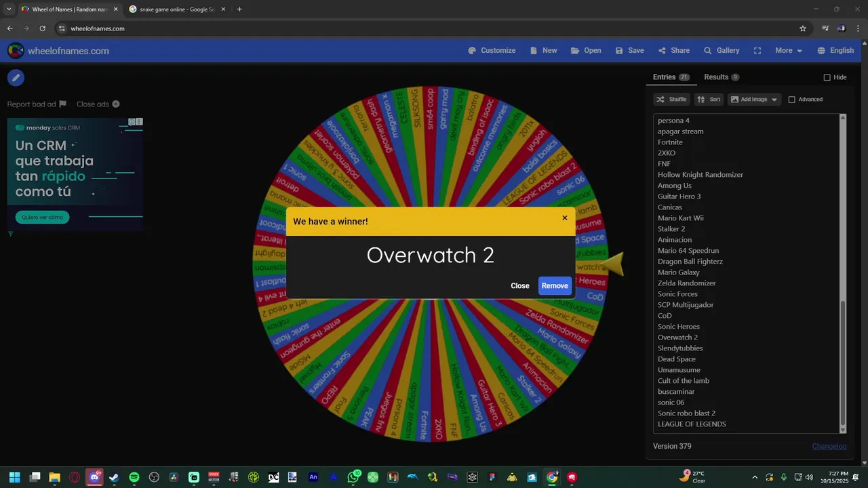The width and height of the screenshot is (868, 488).
Task: Open the Customize option
Action: (492, 51)
